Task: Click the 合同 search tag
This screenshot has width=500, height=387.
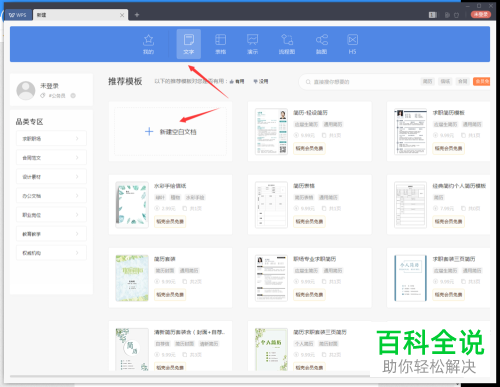Action: point(463,81)
